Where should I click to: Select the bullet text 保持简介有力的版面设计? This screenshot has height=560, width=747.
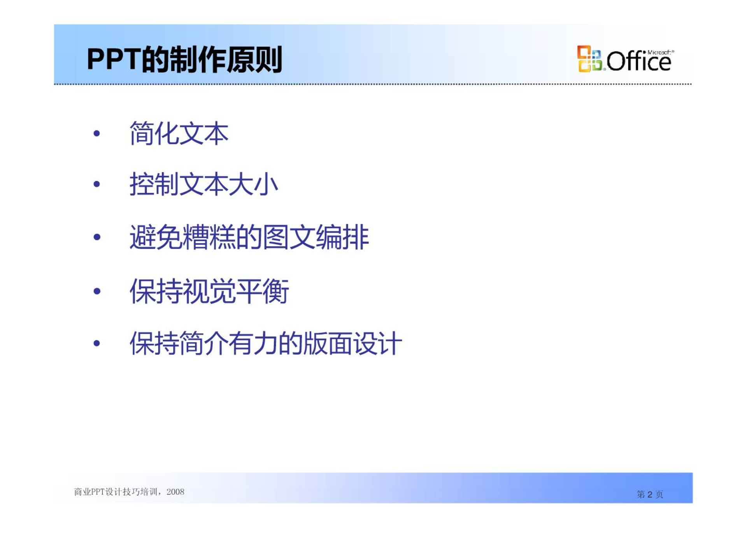[266, 343]
